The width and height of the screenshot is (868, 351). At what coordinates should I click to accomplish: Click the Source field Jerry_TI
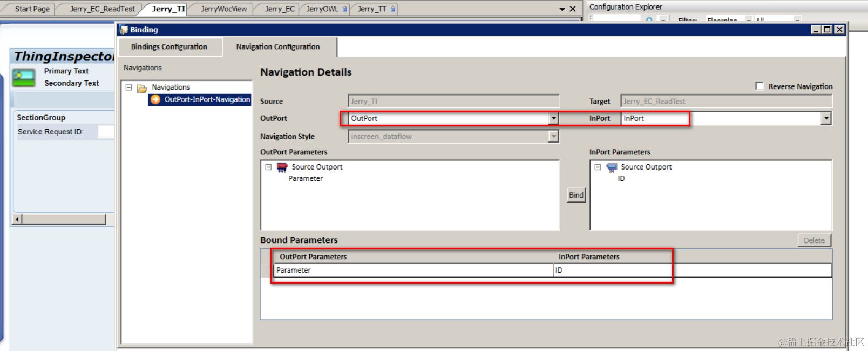click(x=453, y=102)
